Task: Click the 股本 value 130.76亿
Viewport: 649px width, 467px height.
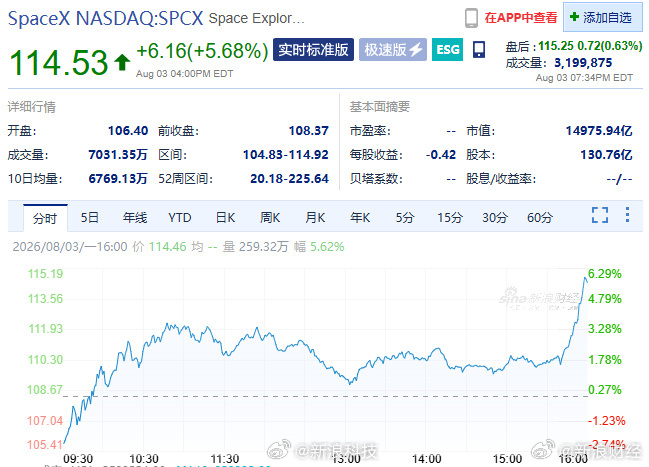Action: (606, 155)
